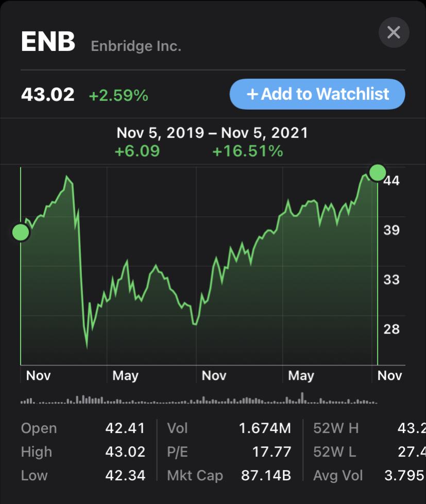This screenshot has height=504, width=426.
Task: Close the ENB stock detail view
Action: [394, 33]
